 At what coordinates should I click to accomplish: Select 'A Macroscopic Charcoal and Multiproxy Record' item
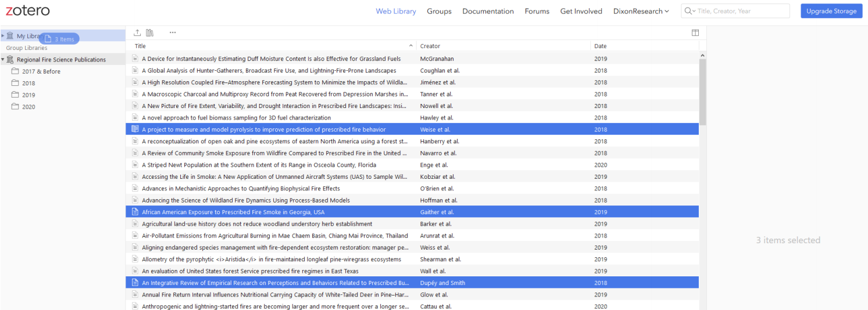tap(412, 94)
